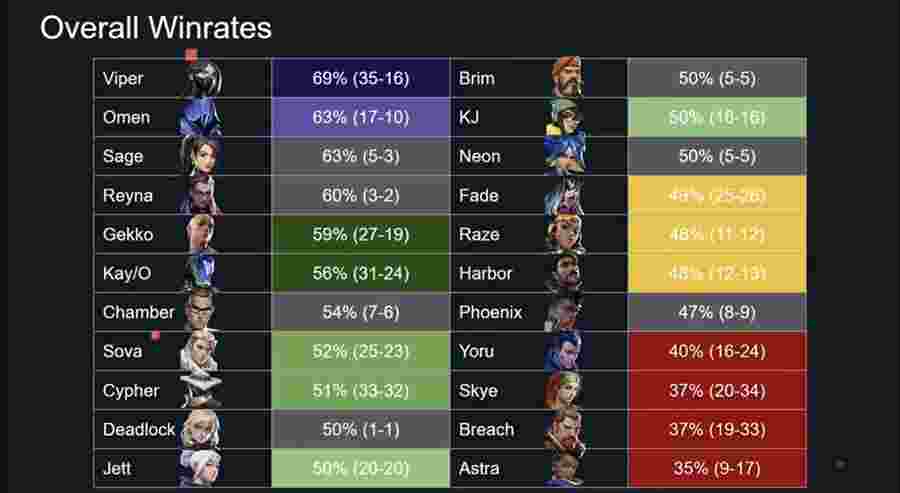Click the Deadlock agent portrait
This screenshot has width=900, height=493.
click(x=200, y=429)
